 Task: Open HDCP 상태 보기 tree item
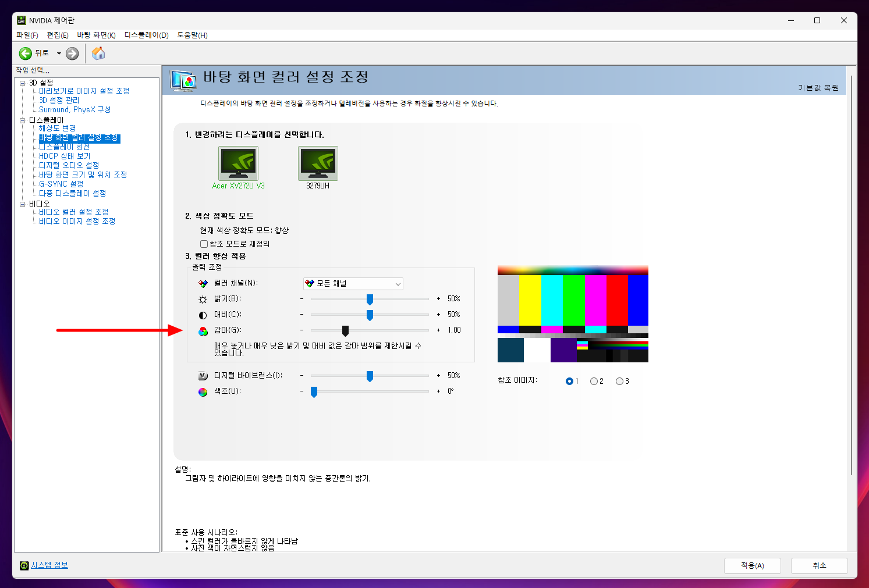tap(65, 156)
